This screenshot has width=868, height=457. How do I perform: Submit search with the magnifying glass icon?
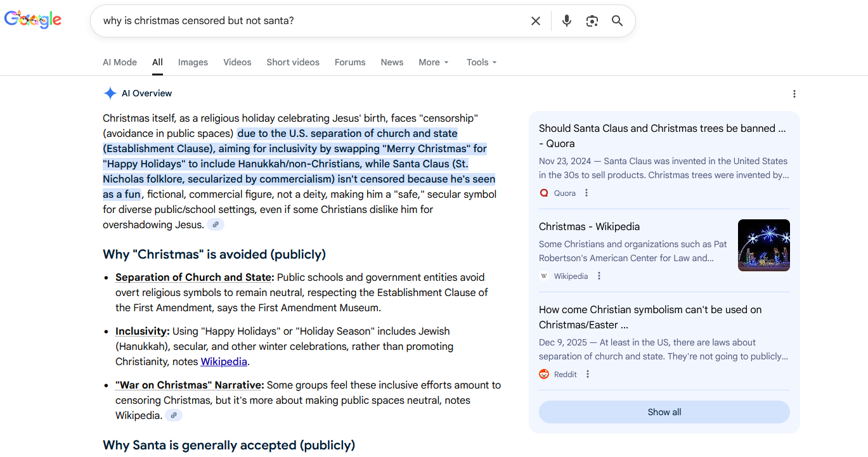pyautogui.click(x=618, y=21)
